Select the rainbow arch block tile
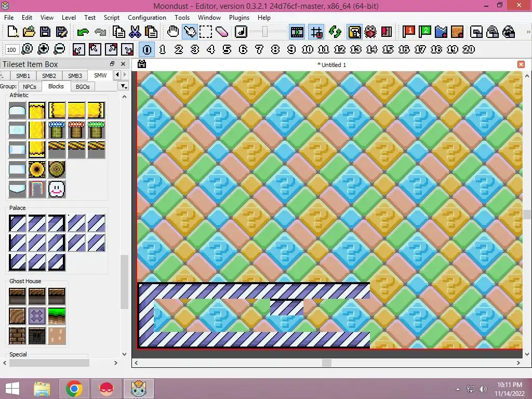 (37, 189)
